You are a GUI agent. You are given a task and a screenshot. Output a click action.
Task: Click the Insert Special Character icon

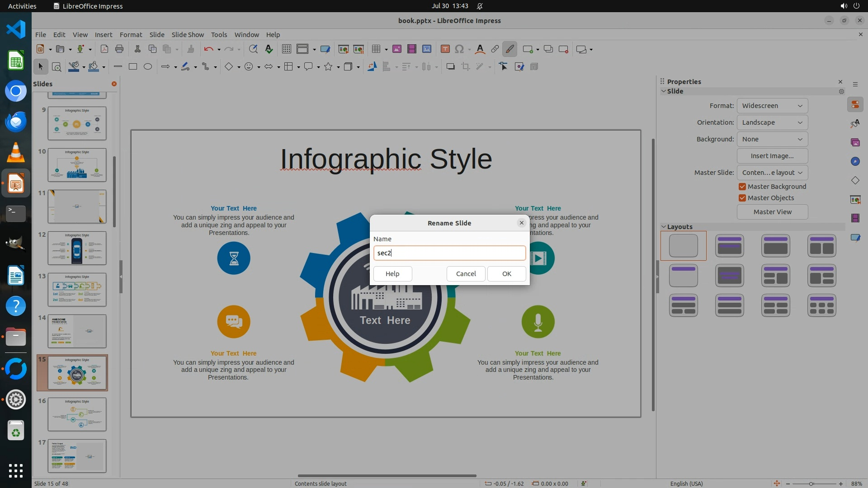click(459, 49)
